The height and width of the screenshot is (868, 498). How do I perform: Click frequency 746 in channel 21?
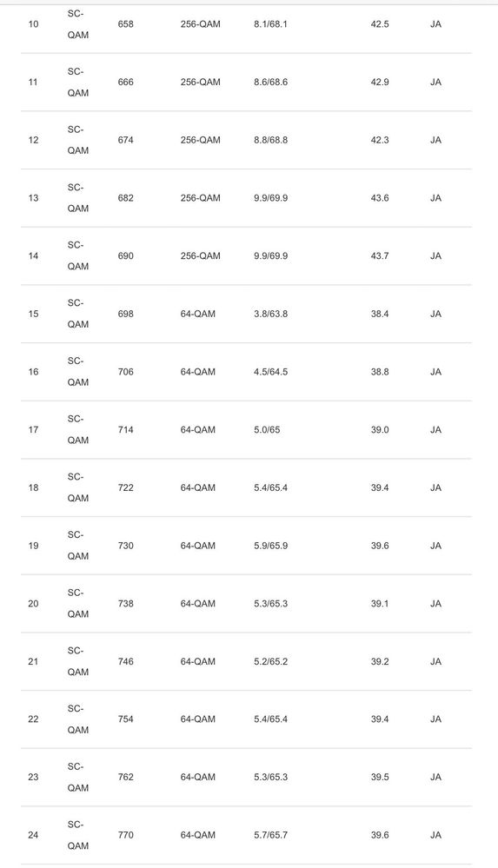pyautogui.click(x=126, y=661)
